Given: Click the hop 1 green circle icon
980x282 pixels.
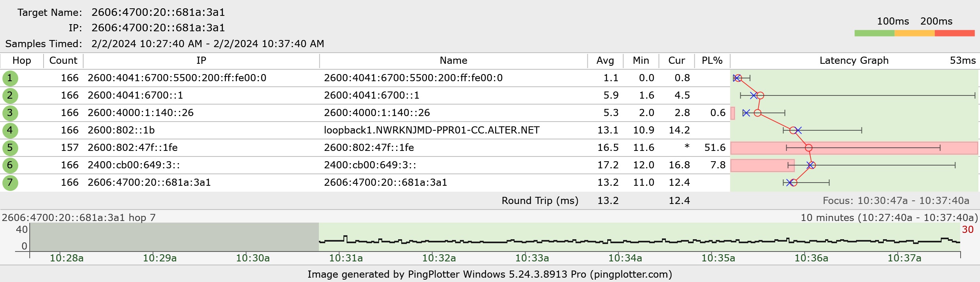Looking at the screenshot, I should (10, 78).
